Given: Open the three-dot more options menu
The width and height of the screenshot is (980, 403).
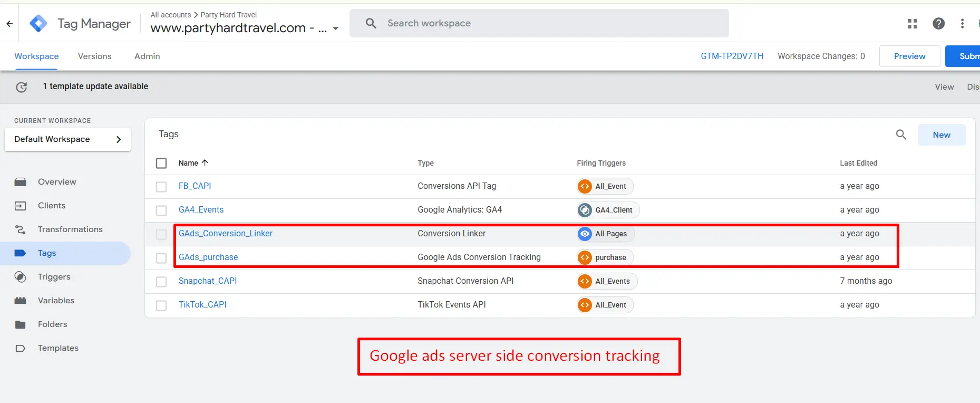Looking at the screenshot, I should (962, 24).
